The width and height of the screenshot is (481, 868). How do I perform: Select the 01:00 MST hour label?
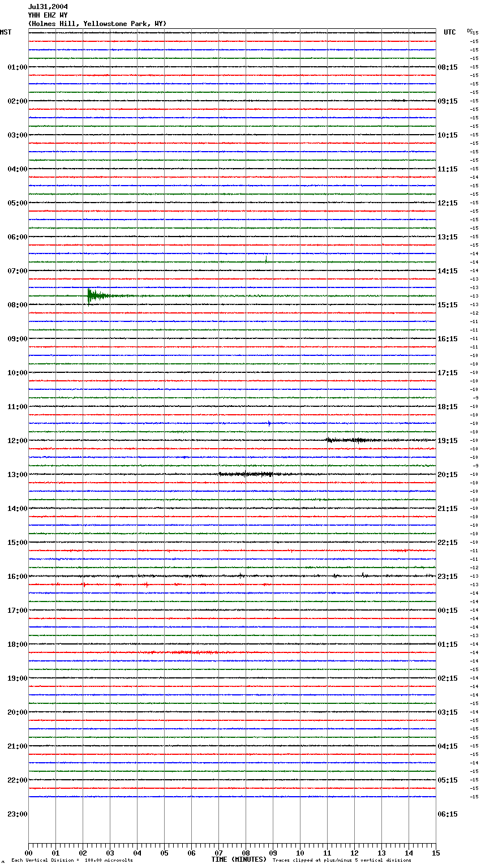18,67
